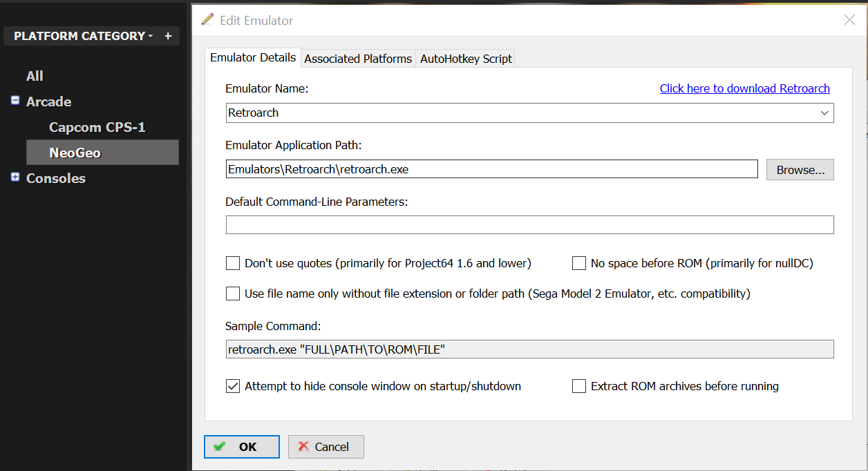
Task: Switch to the Emulator Details tab
Action: pyautogui.click(x=253, y=58)
